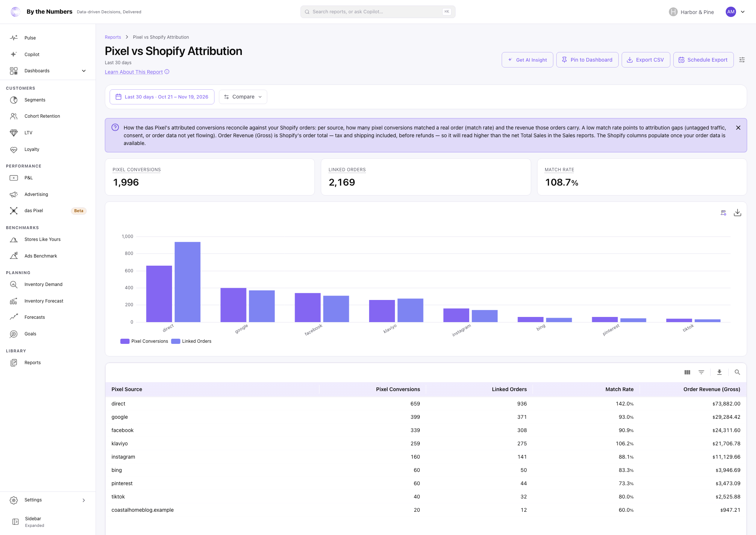The height and width of the screenshot is (535, 756).
Task: Download the chart image icon
Action: click(738, 213)
